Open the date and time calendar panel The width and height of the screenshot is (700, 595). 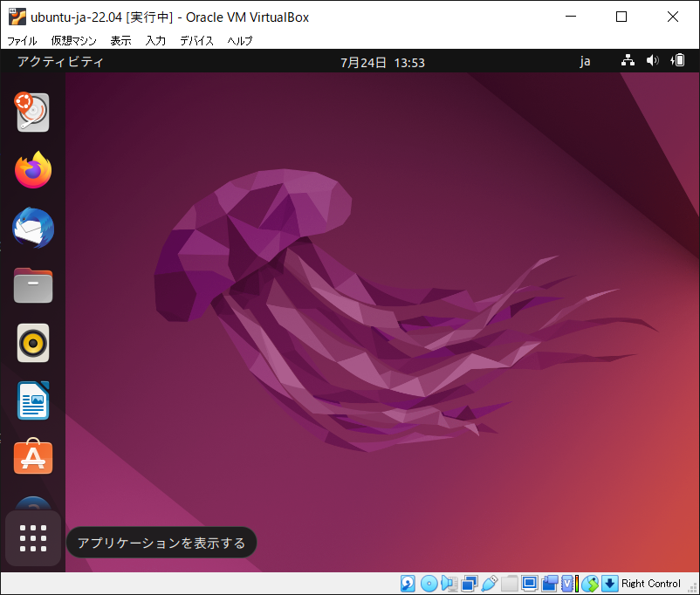click(382, 63)
